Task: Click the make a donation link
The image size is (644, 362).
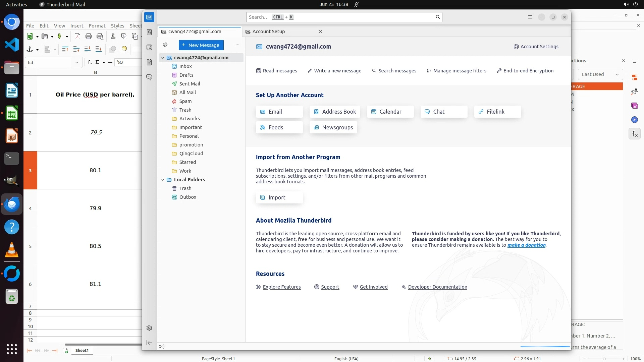Action: 526,245
